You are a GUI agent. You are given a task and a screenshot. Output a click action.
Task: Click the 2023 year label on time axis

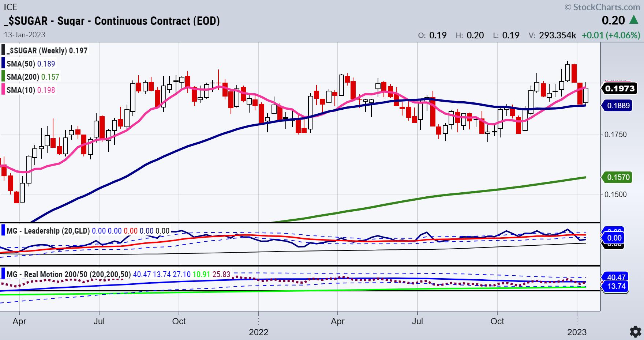coord(577,332)
